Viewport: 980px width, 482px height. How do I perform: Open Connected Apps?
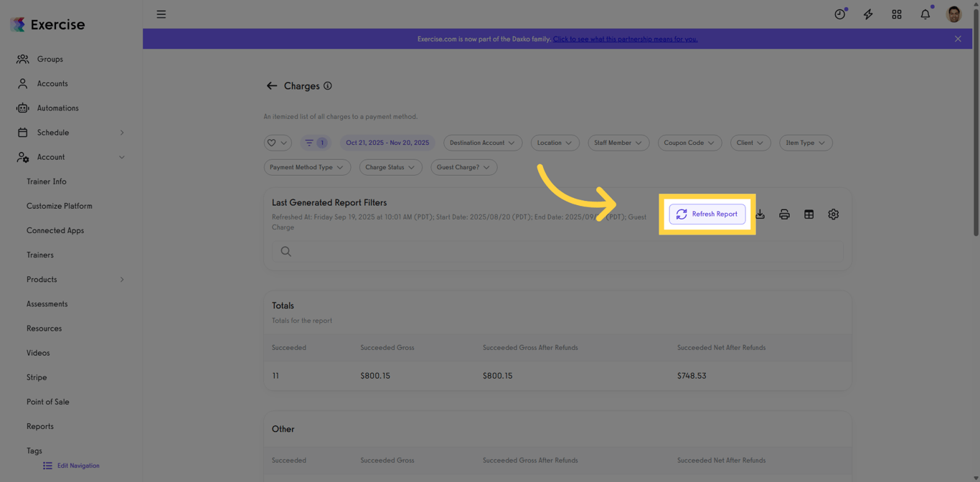(x=55, y=230)
